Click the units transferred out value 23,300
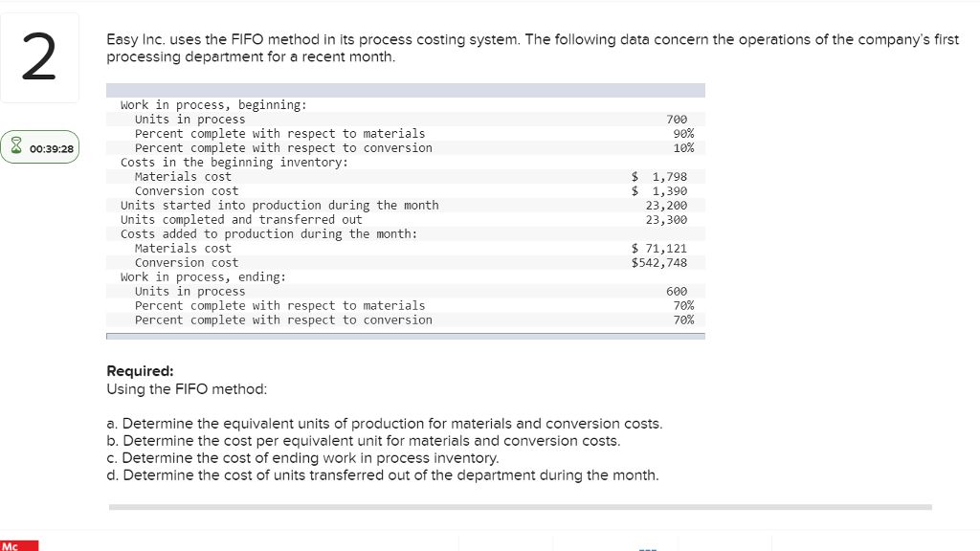The image size is (980, 551). pyautogui.click(x=666, y=220)
